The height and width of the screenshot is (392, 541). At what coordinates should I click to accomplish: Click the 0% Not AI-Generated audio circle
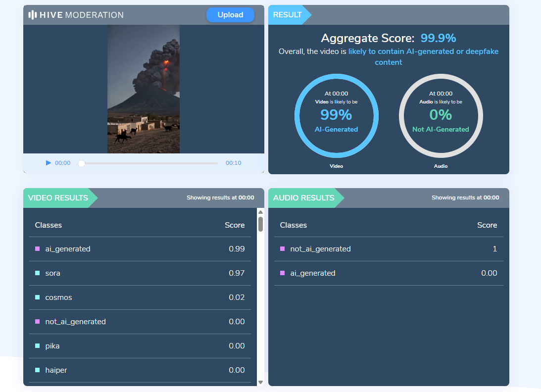coord(441,116)
